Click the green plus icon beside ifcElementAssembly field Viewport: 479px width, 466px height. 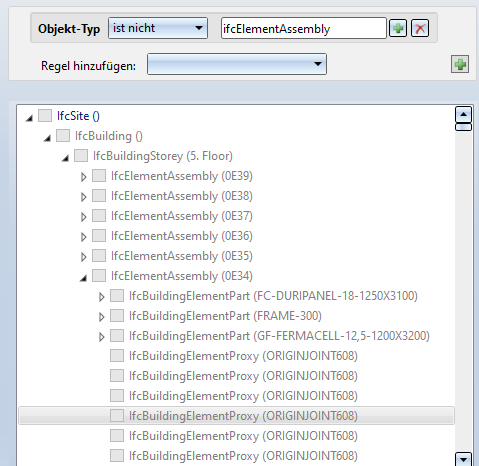pos(398,28)
